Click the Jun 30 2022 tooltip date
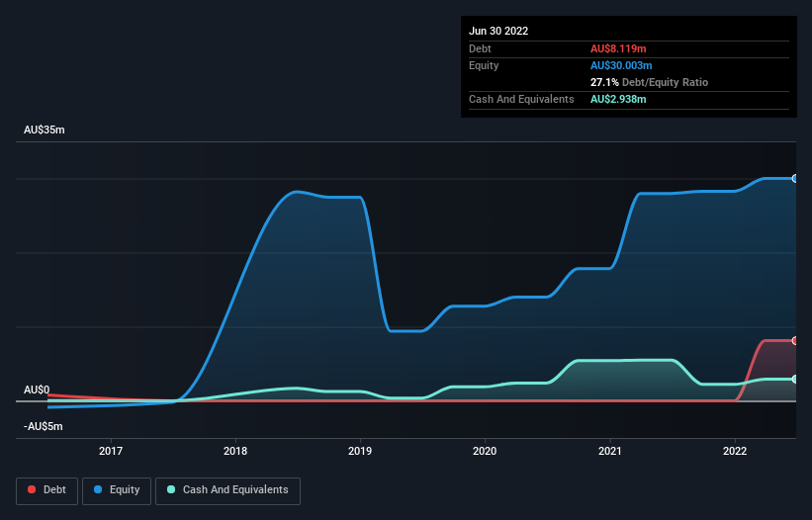812x520 pixels. [498, 31]
